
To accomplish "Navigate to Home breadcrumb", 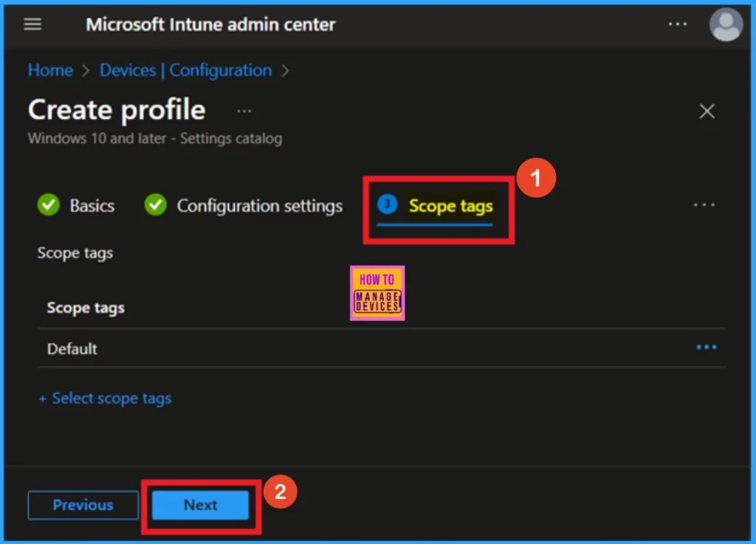I will pyautogui.click(x=50, y=70).
